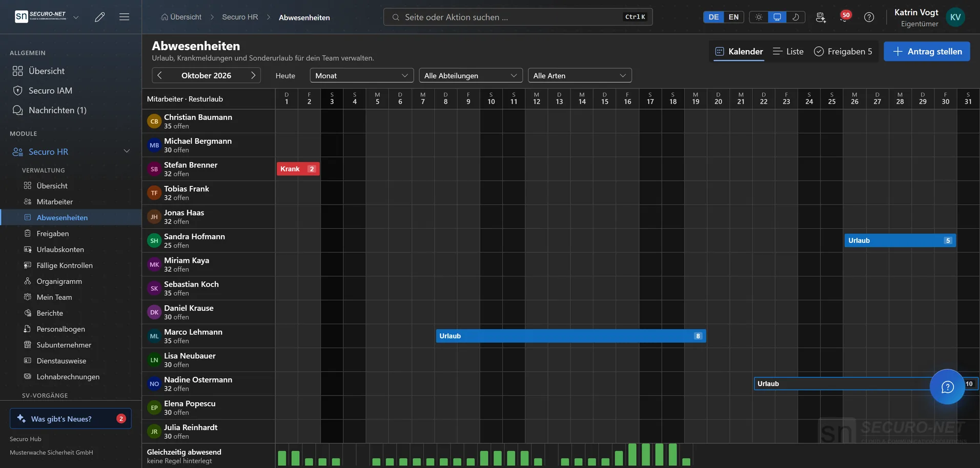Switch language to EN
The image size is (980, 468).
(x=733, y=17)
